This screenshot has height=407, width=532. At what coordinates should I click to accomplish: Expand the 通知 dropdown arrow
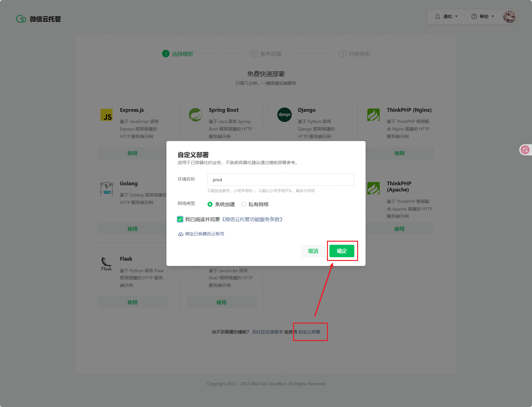click(x=456, y=17)
